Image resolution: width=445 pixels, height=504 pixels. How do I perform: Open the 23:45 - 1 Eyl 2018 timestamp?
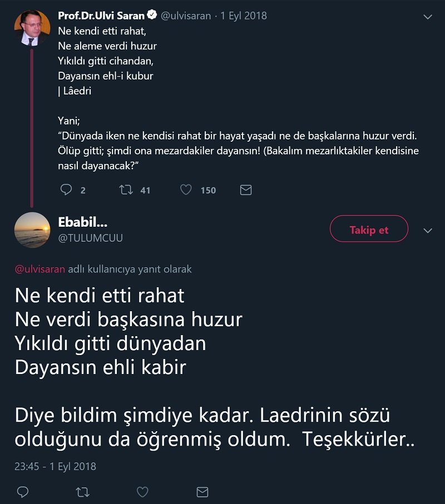pyautogui.click(x=55, y=466)
